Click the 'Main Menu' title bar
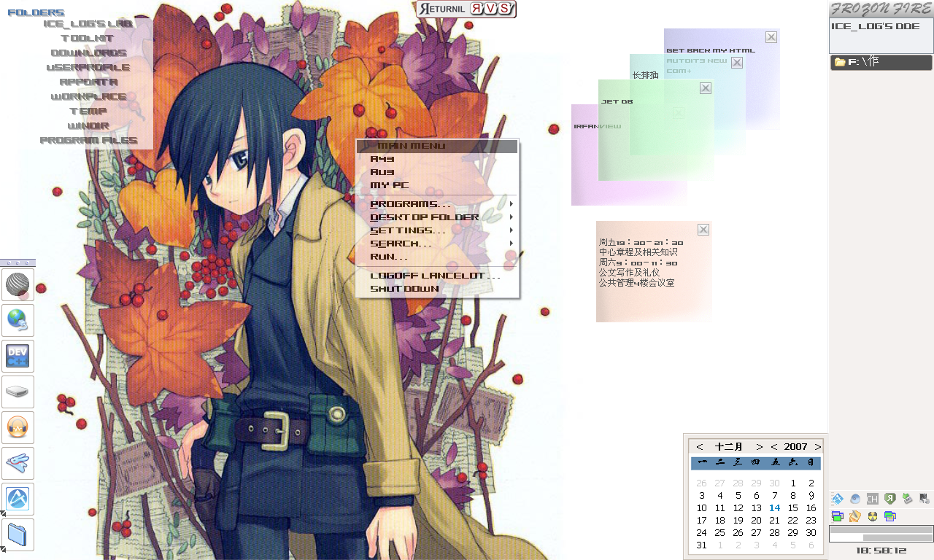 click(437, 146)
